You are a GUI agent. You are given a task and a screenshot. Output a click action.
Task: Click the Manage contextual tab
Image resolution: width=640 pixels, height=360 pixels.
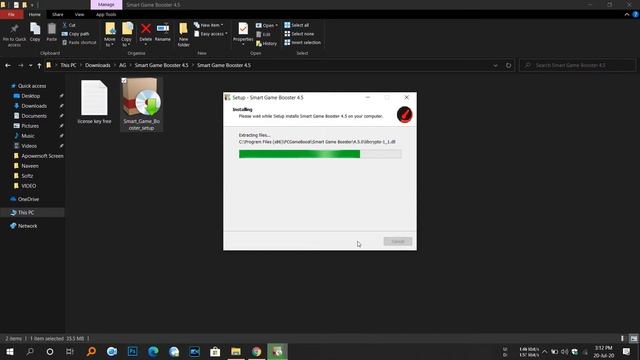(x=106, y=4)
